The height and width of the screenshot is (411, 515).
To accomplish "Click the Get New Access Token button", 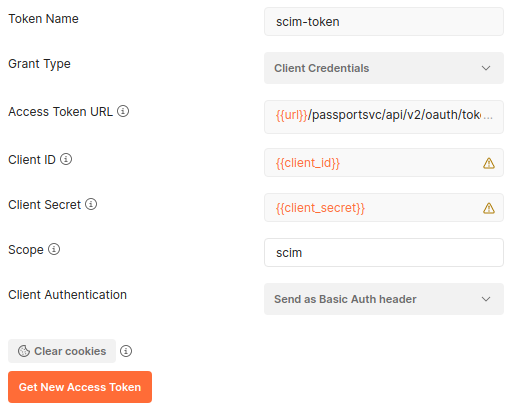I will pos(80,387).
